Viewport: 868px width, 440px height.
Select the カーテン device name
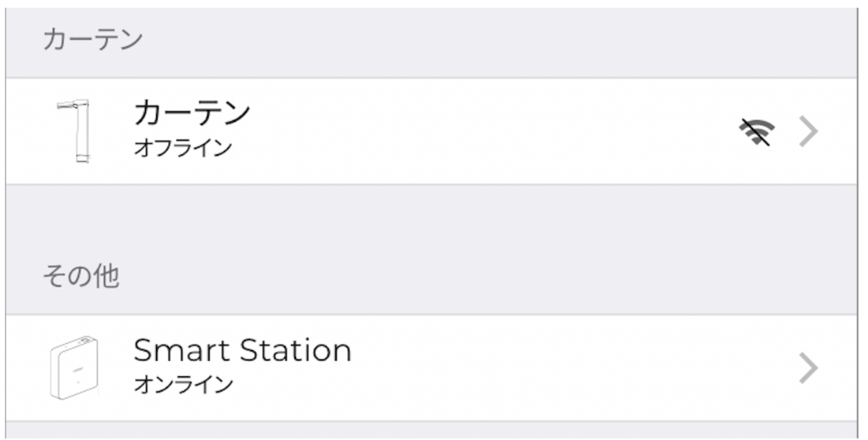click(x=191, y=113)
